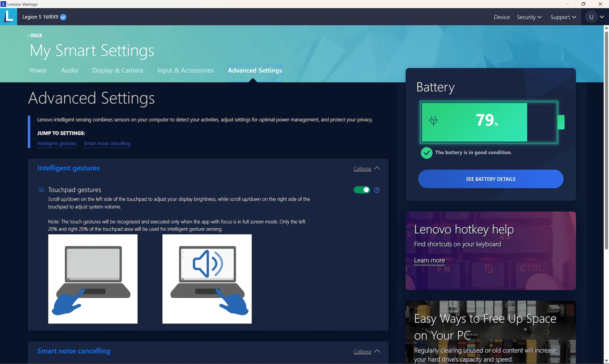Jump to Intelligent gestures settings link
The height and width of the screenshot is (364, 609).
(57, 143)
